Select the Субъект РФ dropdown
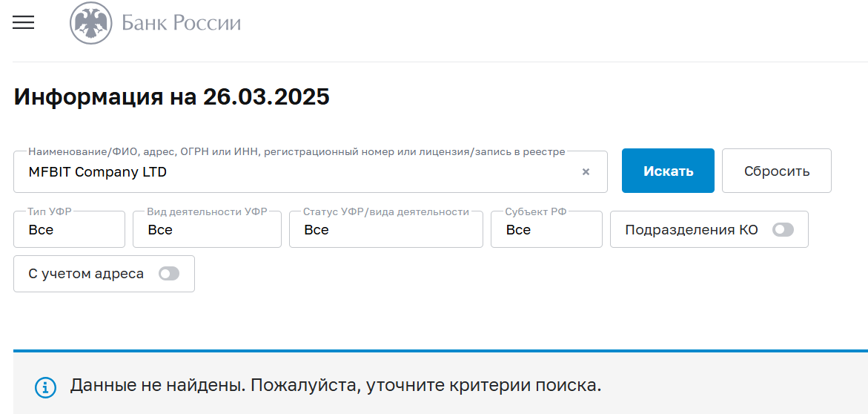The image size is (868, 414). tap(546, 229)
